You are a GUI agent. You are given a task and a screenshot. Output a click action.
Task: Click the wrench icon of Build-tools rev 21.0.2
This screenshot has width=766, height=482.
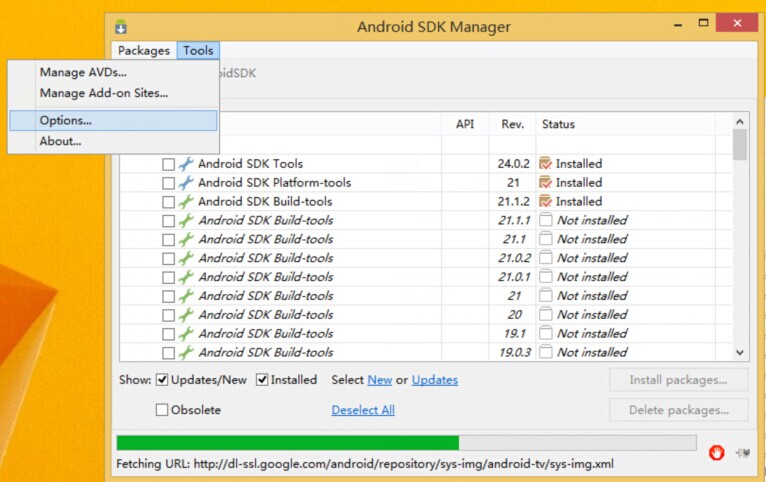pos(186,258)
